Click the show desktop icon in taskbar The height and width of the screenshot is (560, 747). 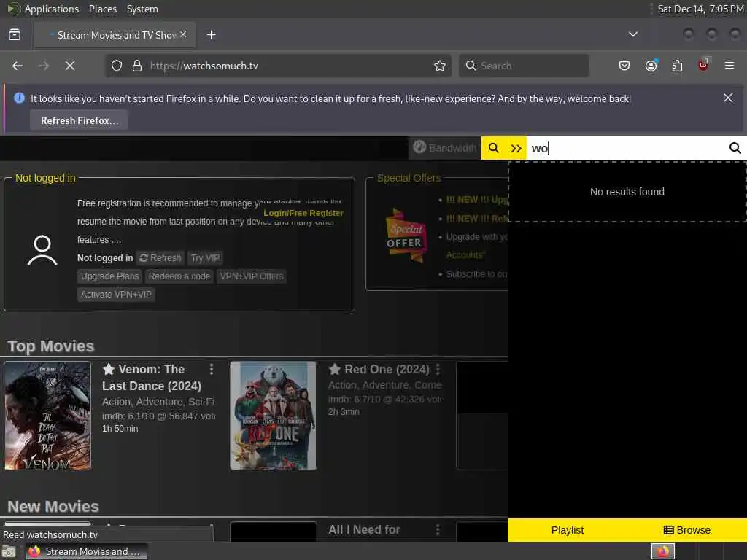(x=9, y=551)
